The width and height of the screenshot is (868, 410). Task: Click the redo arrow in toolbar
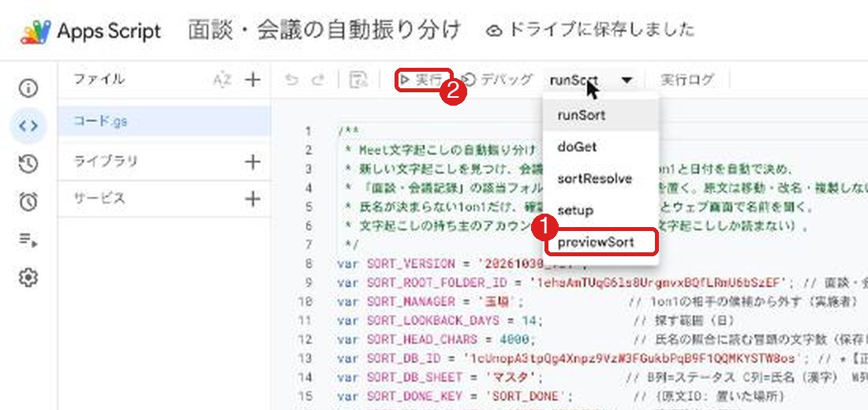click(x=317, y=80)
